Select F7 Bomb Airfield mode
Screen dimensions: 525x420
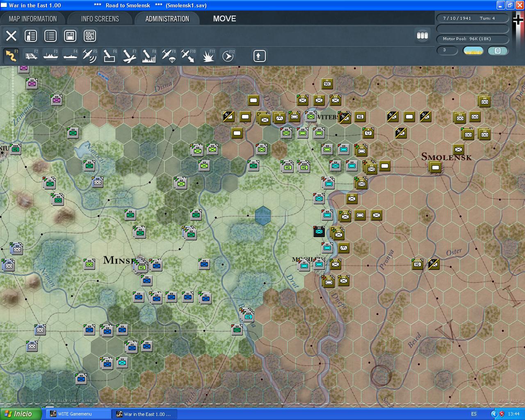click(x=129, y=55)
